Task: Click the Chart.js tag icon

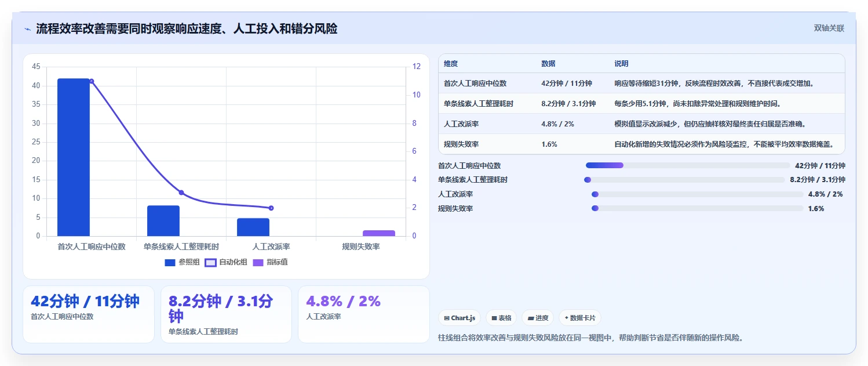Action: (447, 318)
